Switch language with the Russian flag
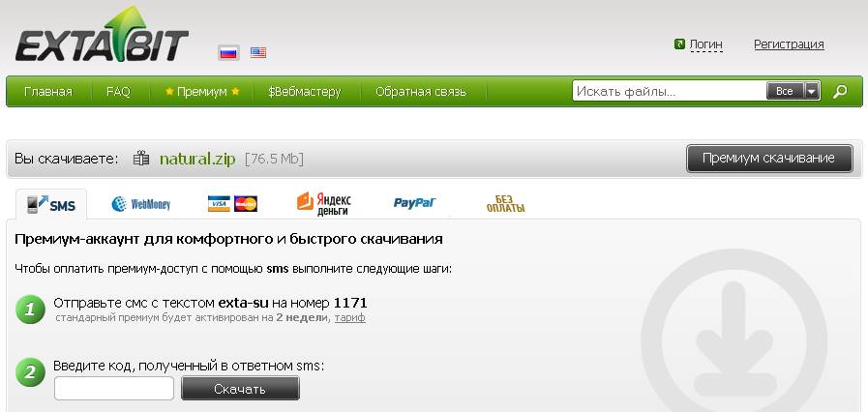Viewport: 868px width, 412px height. point(228,53)
